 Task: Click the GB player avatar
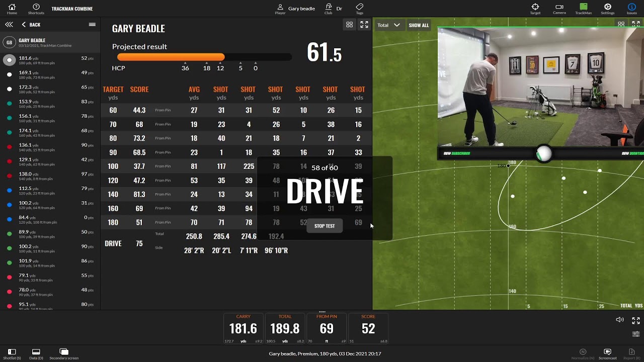click(x=9, y=43)
